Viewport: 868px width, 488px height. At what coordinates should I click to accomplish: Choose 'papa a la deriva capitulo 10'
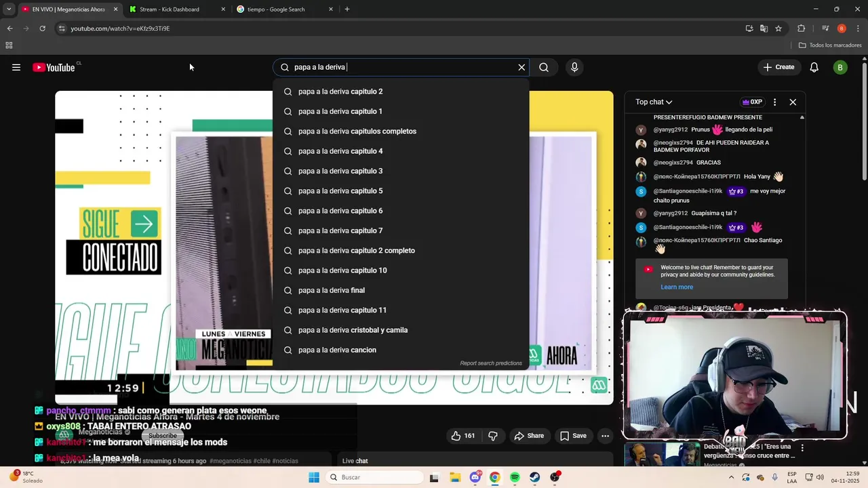click(x=401, y=270)
